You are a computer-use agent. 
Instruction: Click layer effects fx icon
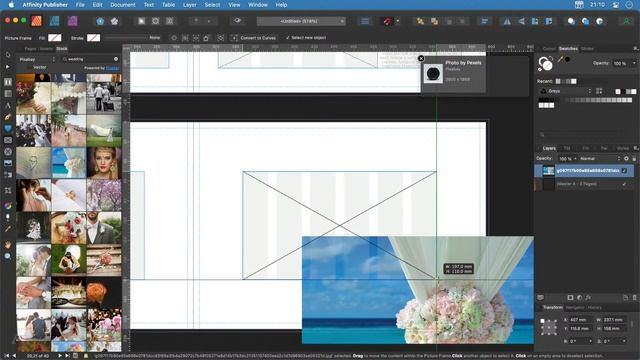[588, 298]
